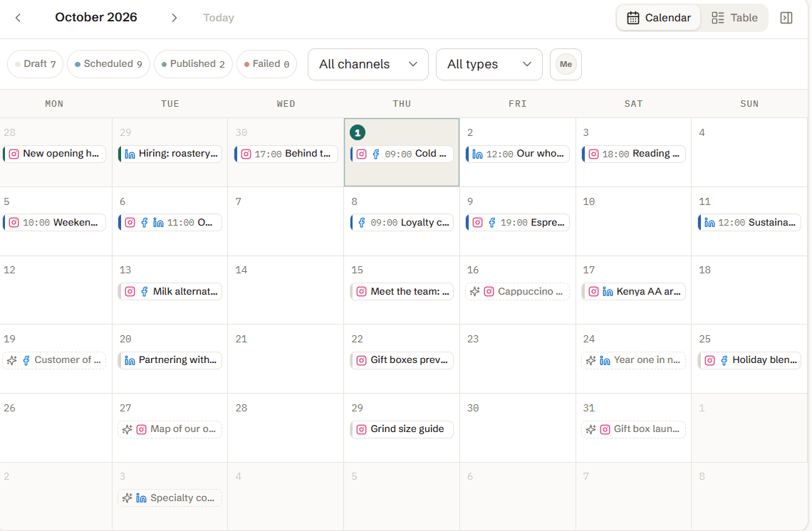812x531 pixels.
Task: Go to the previous month
Action: tap(18, 18)
